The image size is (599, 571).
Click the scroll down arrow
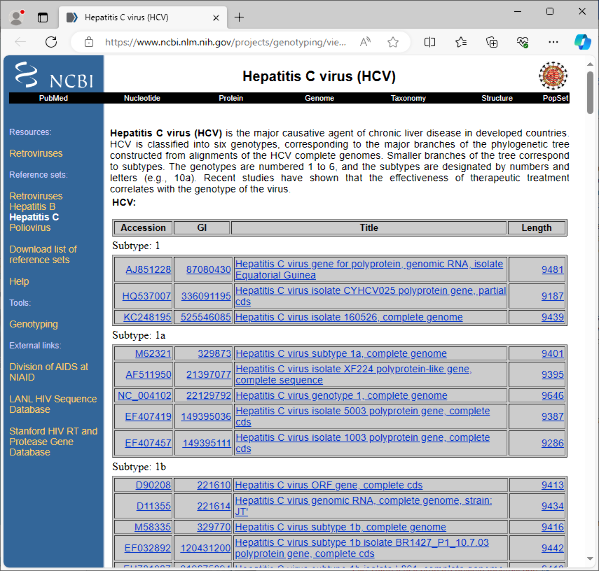click(x=590, y=559)
